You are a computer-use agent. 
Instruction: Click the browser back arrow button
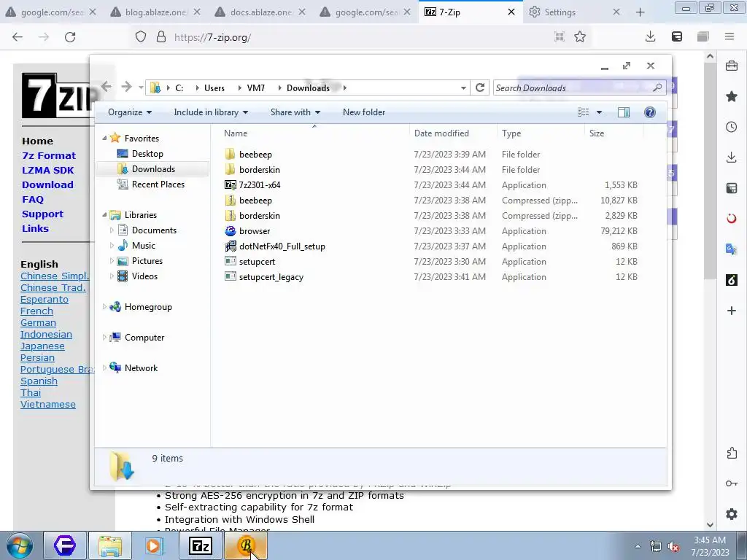(18, 37)
